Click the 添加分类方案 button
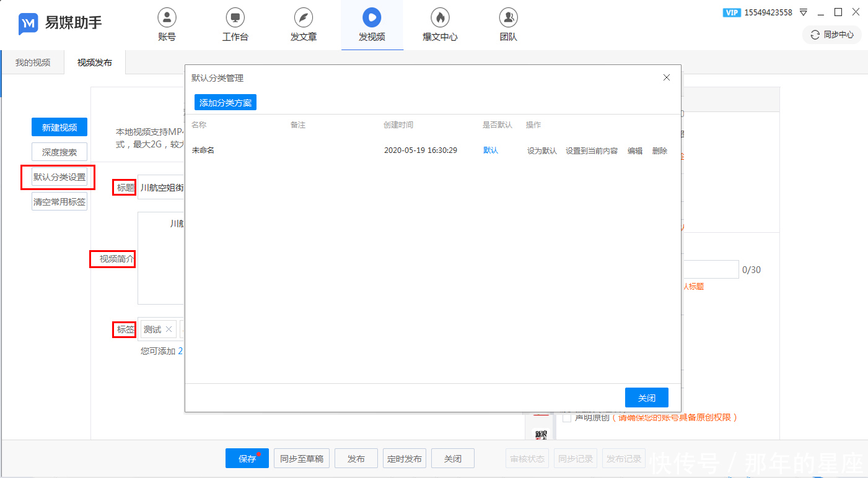Screen dimensions: 868x478 tap(225, 102)
